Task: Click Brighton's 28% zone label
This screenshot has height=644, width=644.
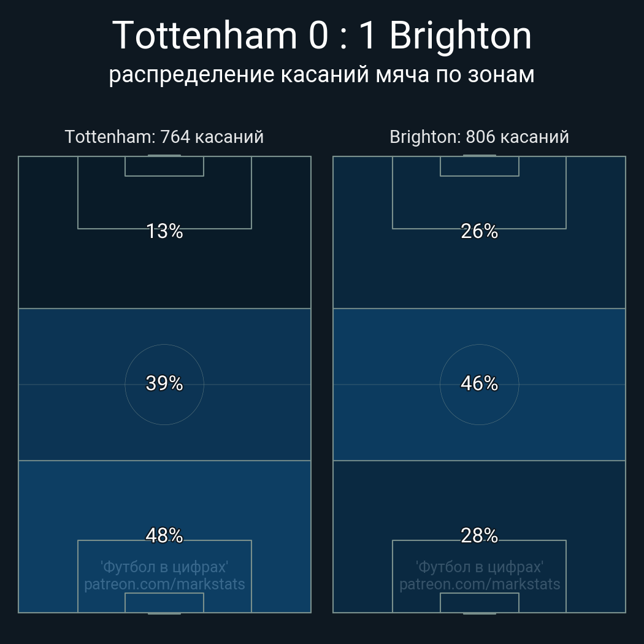Action: 479,535
